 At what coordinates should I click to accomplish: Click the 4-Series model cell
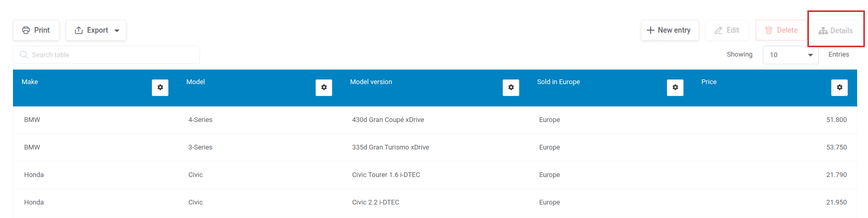pos(201,120)
